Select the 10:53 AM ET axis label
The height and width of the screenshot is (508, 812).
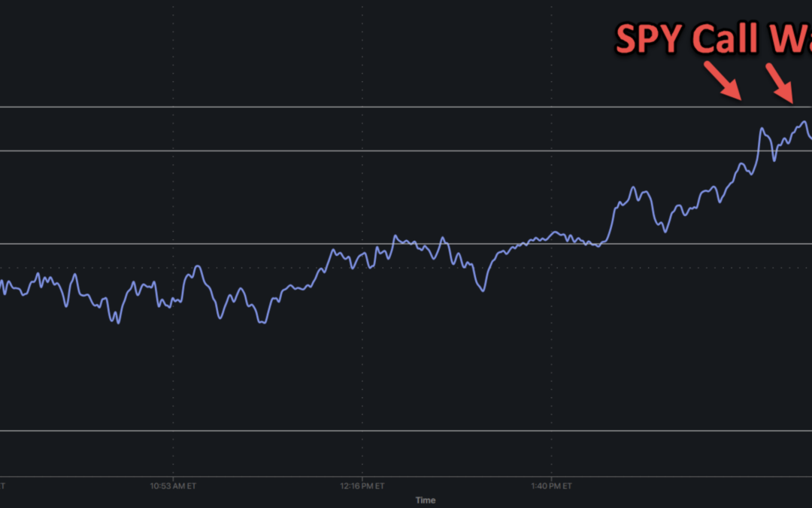pos(173,486)
